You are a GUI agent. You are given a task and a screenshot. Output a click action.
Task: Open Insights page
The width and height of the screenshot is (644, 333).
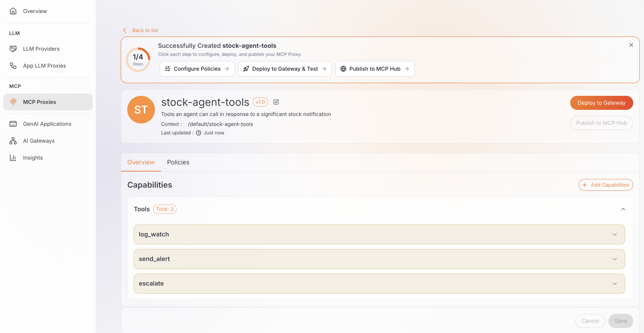coord(48,158)
